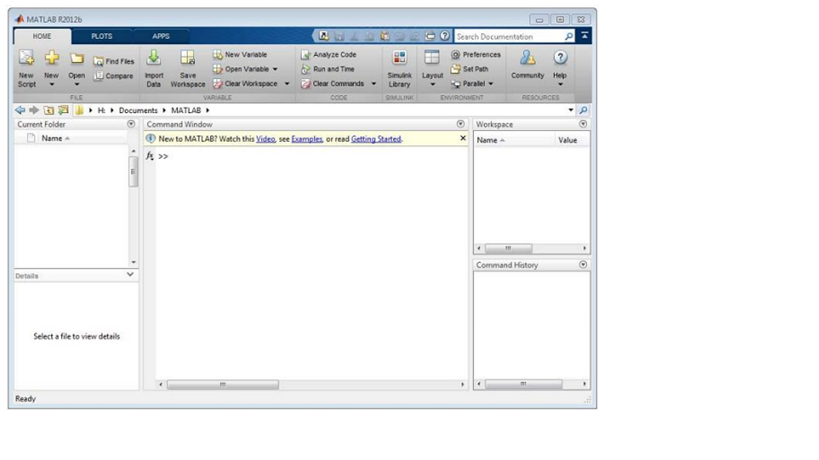Click the Search Documentation magnifier

569,36
